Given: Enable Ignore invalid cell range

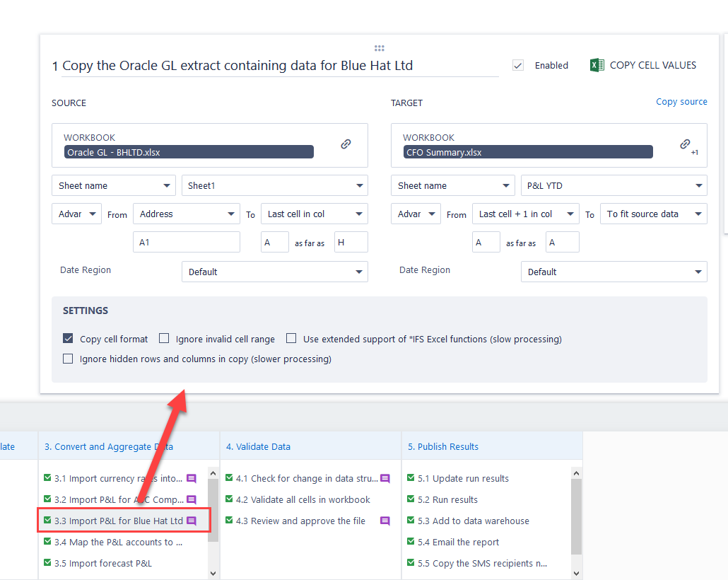Looking at the screenshot, I should coord(164,339).
